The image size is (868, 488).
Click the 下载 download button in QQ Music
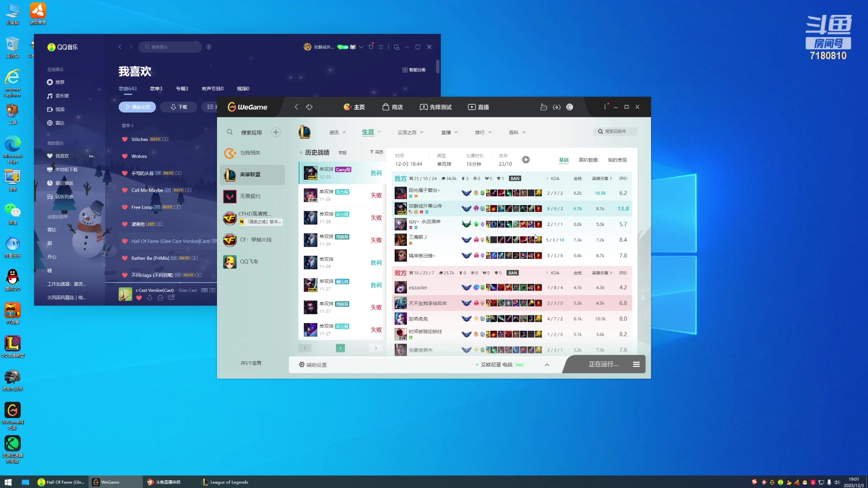pyautogui.click(x=179, y=107)
